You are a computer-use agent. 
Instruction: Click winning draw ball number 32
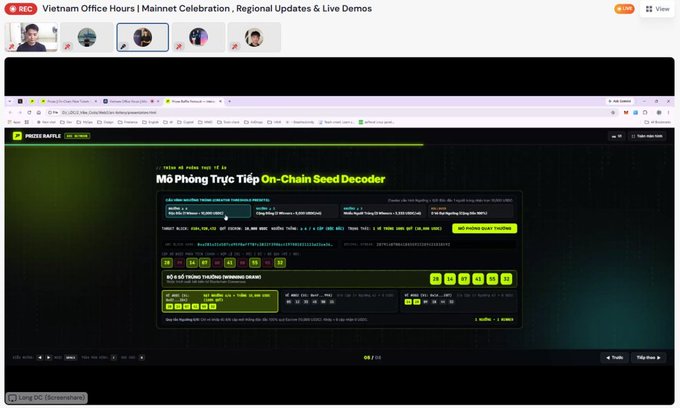click(x=507, y=279)
